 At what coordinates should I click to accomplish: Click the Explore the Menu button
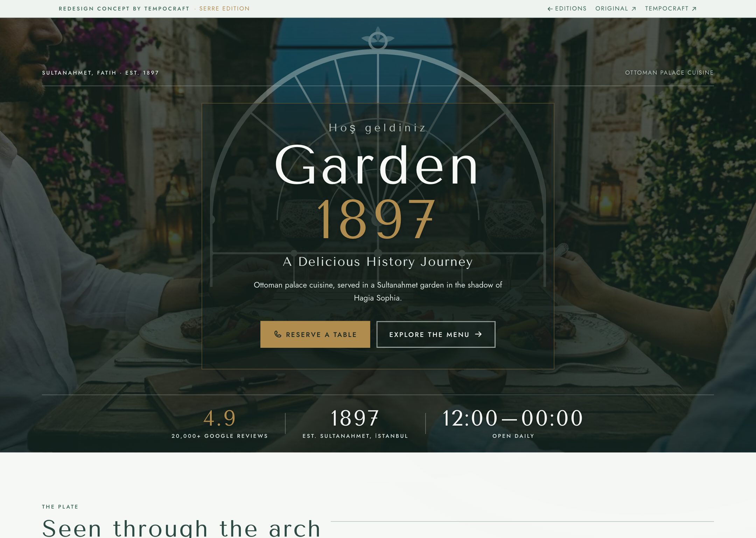(x=436, y=334)
